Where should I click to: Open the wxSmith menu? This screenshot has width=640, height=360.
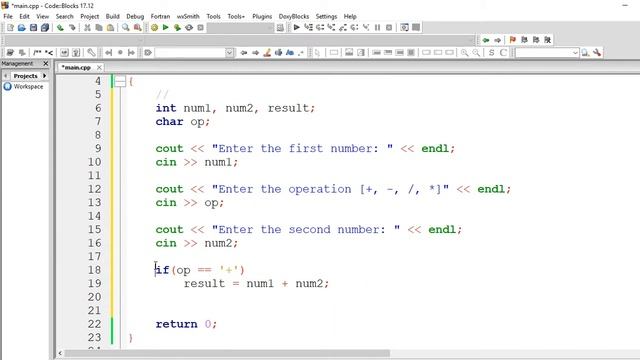pyautogui.click(x=188, y=16)
